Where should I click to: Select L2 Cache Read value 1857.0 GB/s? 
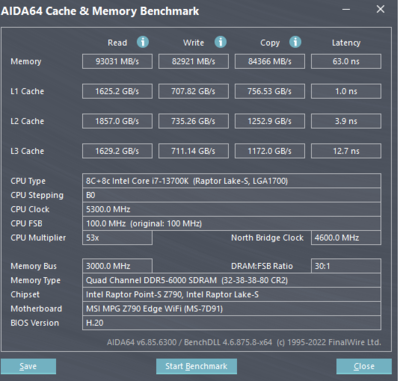[x=117, y=121]
